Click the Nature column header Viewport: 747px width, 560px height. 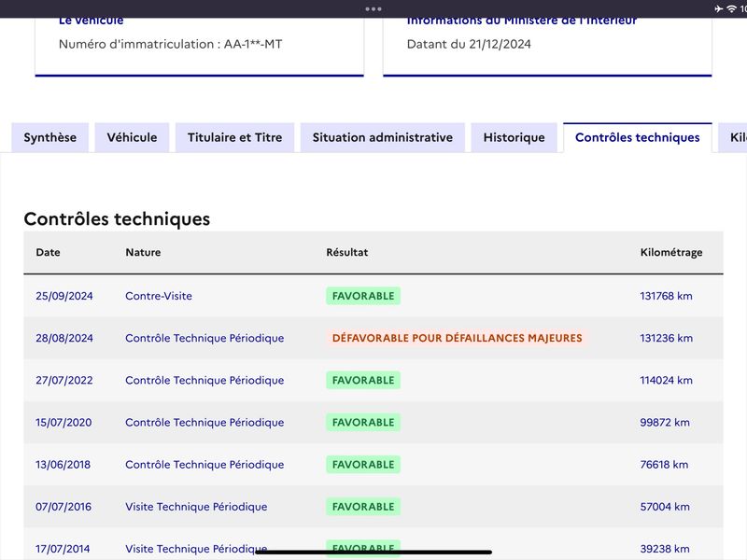tap(143, 252)
